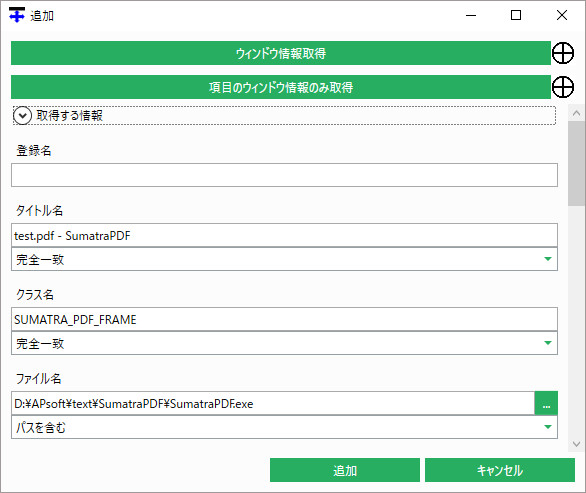Click the vertical scrollbar thumb
The image size is (586, 493).
pyautogui.click(x=576, y=163)
